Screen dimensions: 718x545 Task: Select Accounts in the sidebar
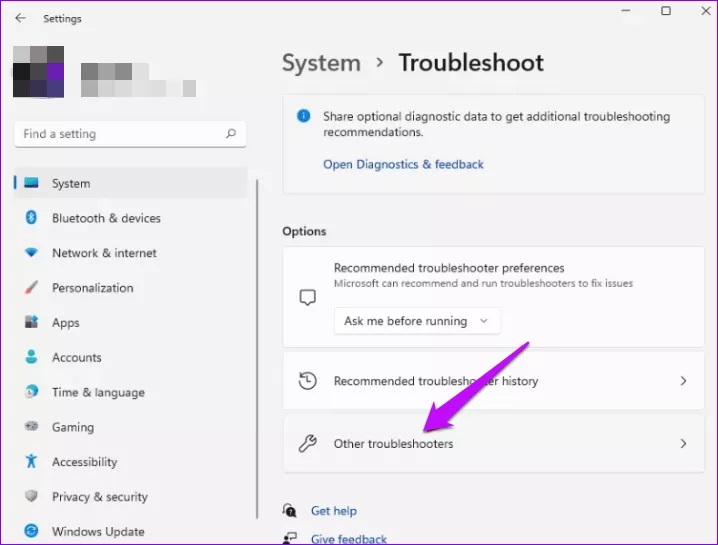tap(131, 357)
